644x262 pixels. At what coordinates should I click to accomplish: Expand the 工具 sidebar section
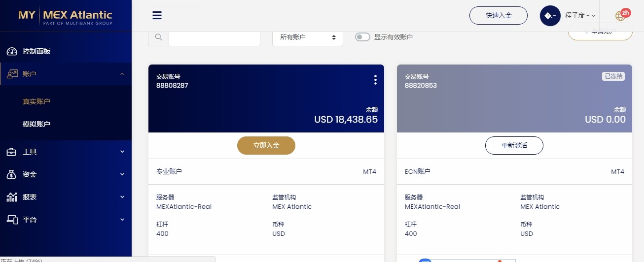pyautogui.click(x=122, y=152)
